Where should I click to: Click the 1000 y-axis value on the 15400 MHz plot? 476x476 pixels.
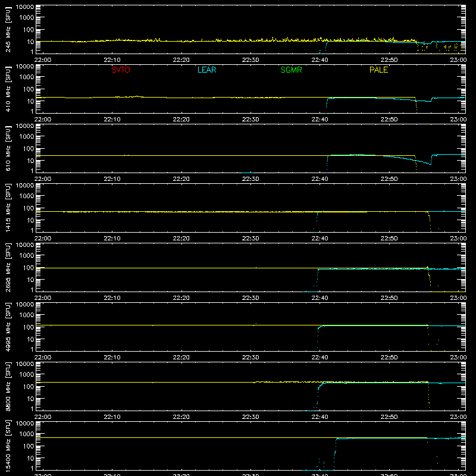pos(27,434)
